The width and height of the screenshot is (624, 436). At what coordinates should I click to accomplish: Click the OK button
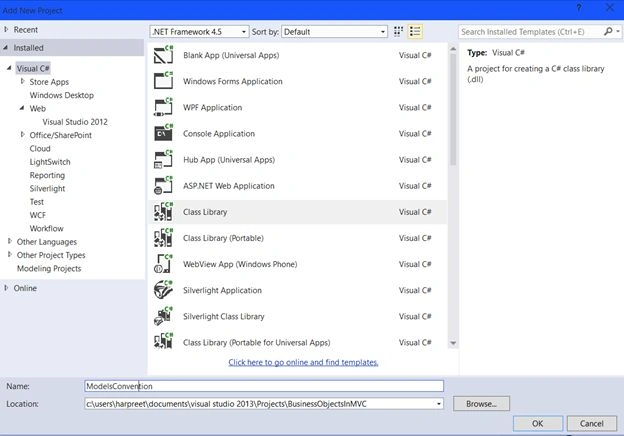tap(538, 423)
